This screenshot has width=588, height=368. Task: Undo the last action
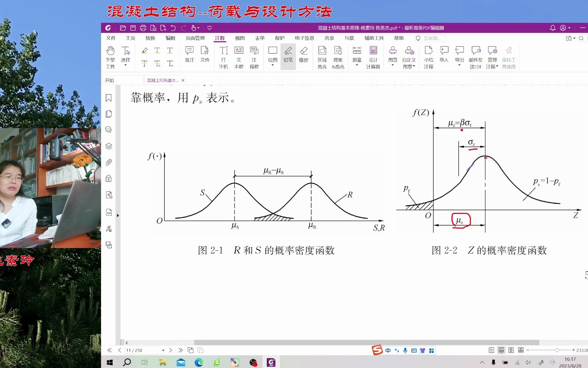(173, 28)
